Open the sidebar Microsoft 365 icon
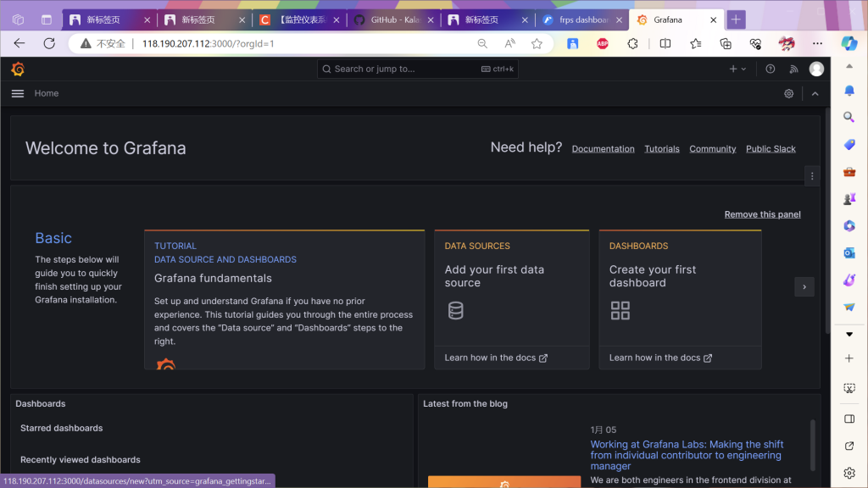Screen dimensions: 868x488 point(849,225)
